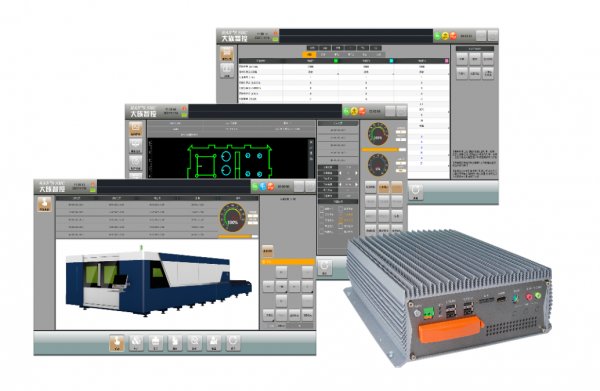Click the right arrow on the middle window's upper stepper row
This screenshot has width=600, height=391.
pos(356,173)
